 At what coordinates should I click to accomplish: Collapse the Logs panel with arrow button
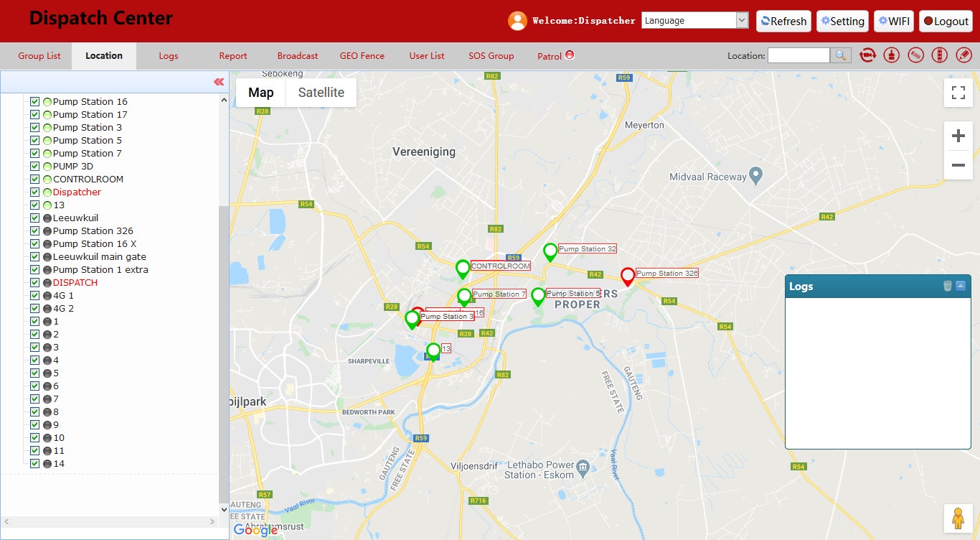click(961, 286)
